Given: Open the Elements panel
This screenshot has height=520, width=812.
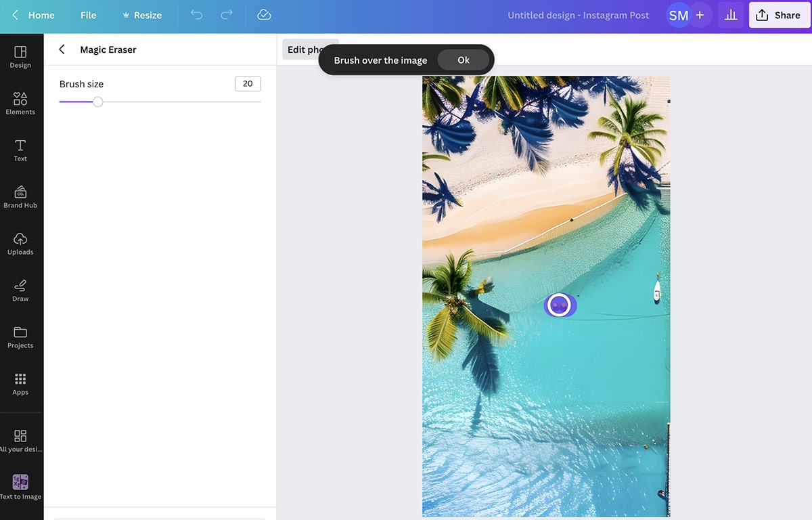Looking at the screenshot, I should [x=20, y=104].
